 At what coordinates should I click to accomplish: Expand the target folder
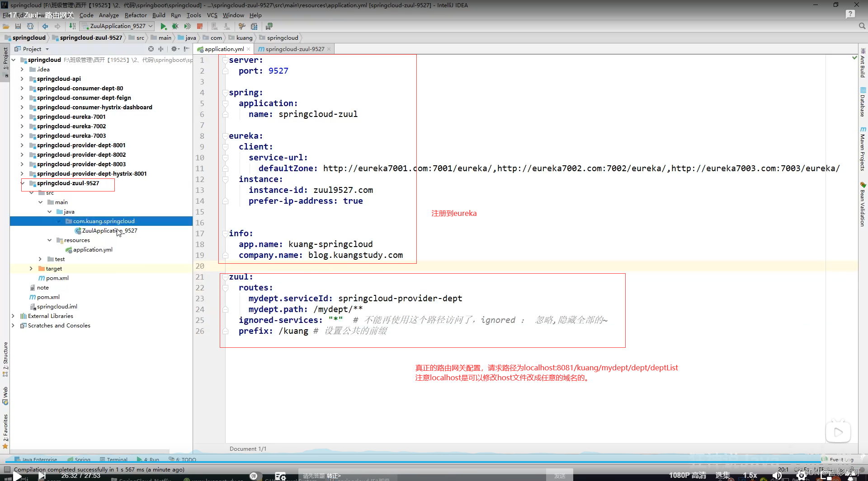pos(31,268)
